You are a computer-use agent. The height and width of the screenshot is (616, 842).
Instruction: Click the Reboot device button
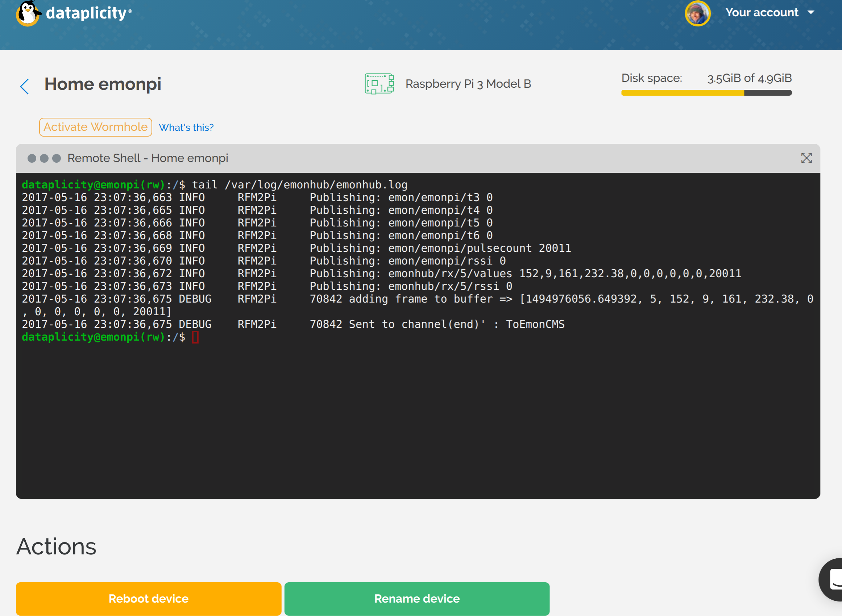(x=148, y=599)
